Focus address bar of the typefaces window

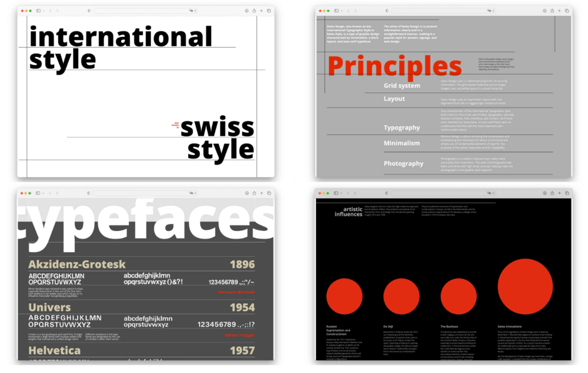coord(146,193)
